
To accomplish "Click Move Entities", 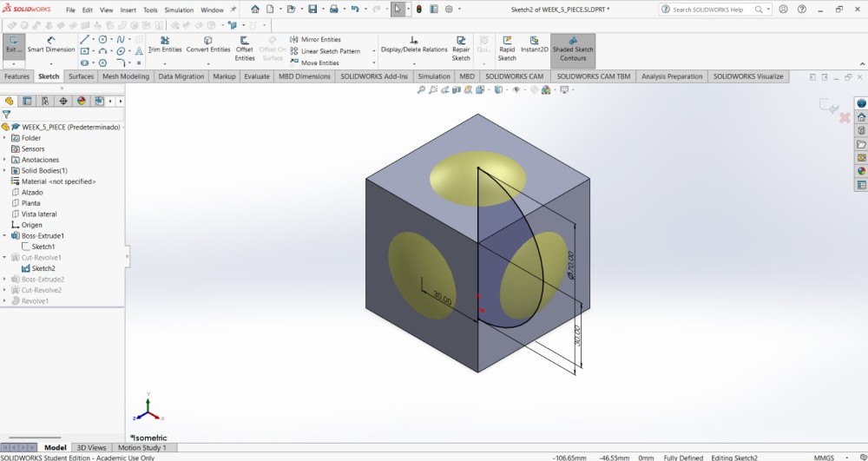I will (314, 63).
